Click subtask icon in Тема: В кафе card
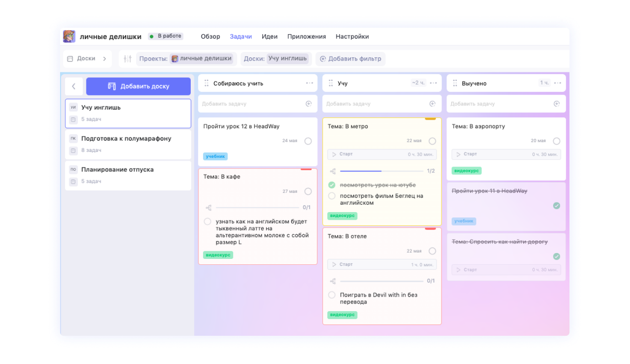 tap(208, 207)
